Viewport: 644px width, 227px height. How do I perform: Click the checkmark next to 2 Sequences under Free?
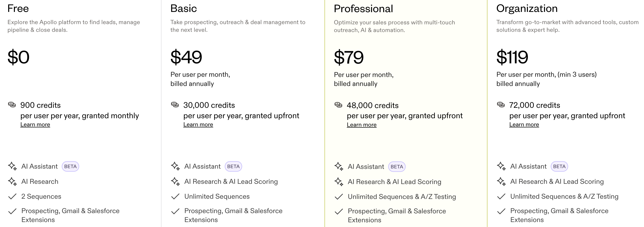[x=12, y=196]
